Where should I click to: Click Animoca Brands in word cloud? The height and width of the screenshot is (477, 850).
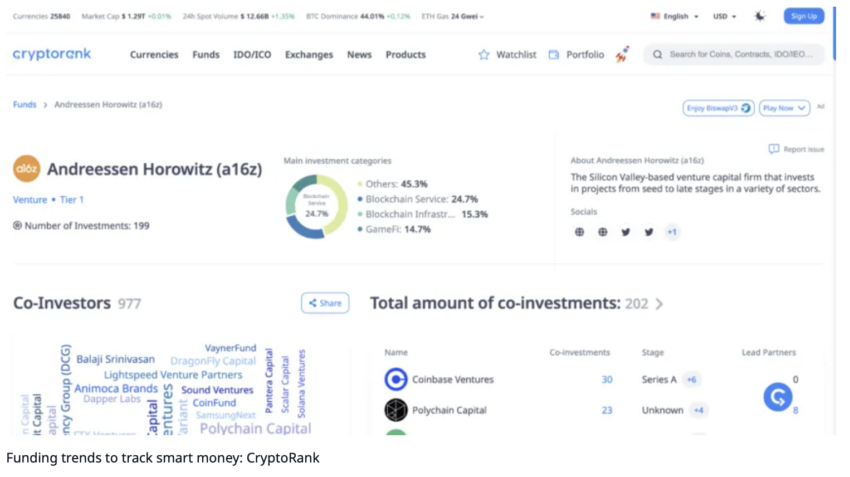coord(116,389)
